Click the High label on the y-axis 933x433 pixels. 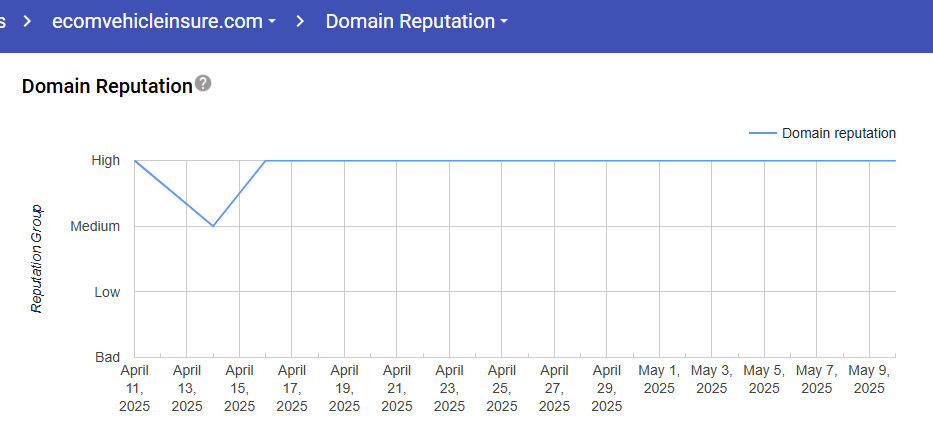point(105,160)
